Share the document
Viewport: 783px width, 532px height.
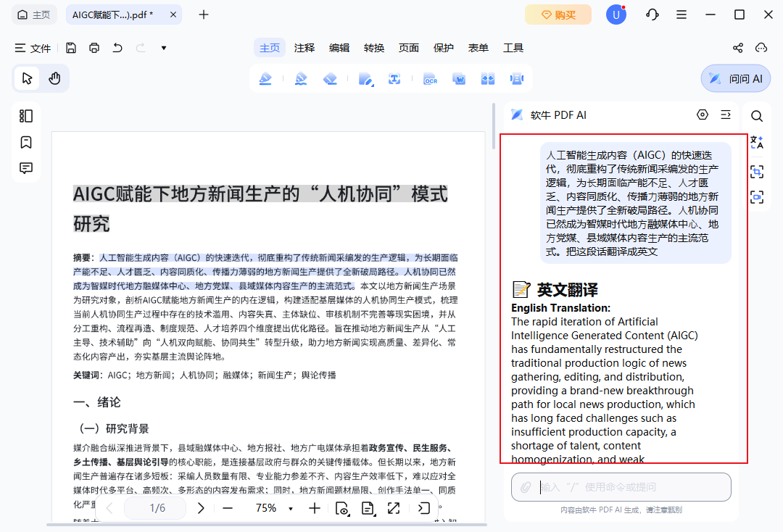(737, 48)
